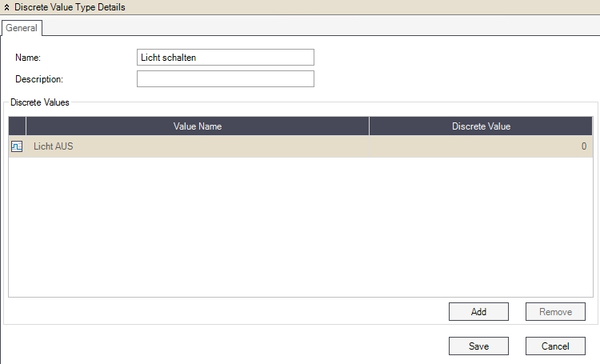Click the empty area below the Licht AUS row
600x364 pixels.
(x=300, y=228)
